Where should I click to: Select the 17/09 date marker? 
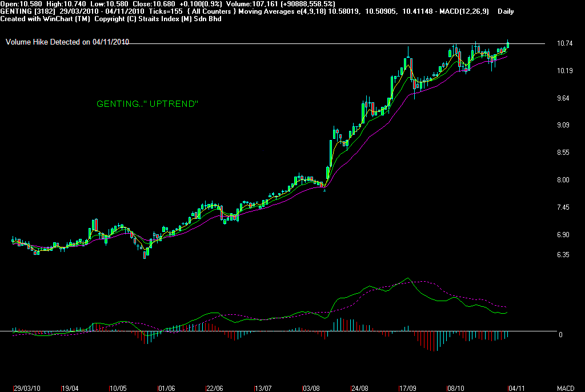point(408,388)
